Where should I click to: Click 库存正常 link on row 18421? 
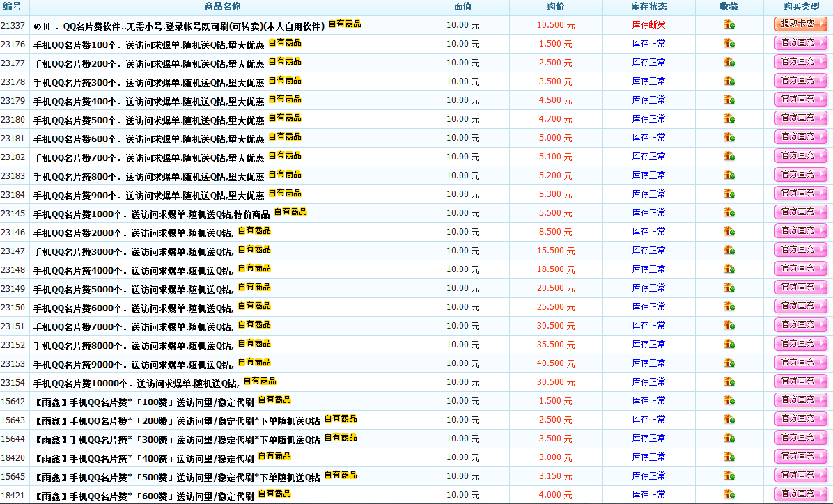pos(648,494)
